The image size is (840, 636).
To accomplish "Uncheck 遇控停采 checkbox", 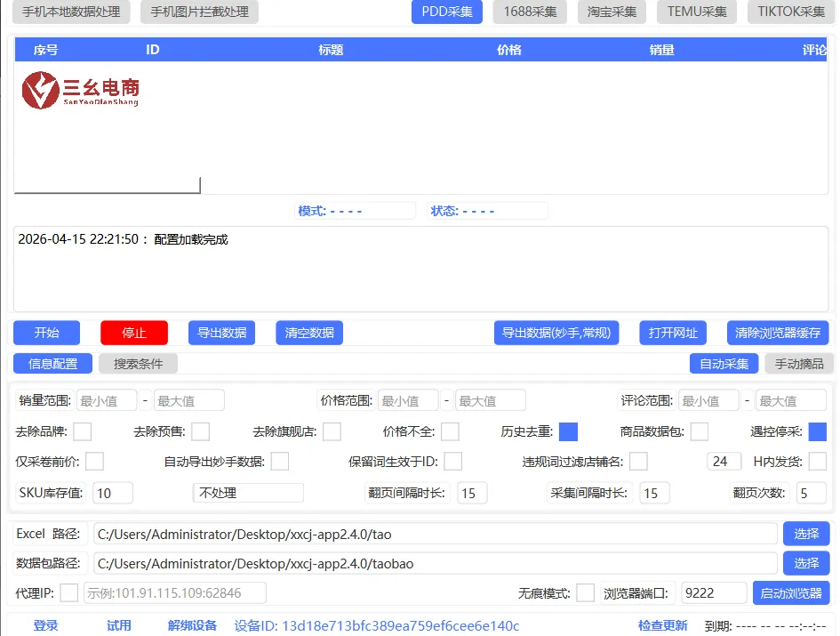I will pyautogui.click(x=817, y=431).
